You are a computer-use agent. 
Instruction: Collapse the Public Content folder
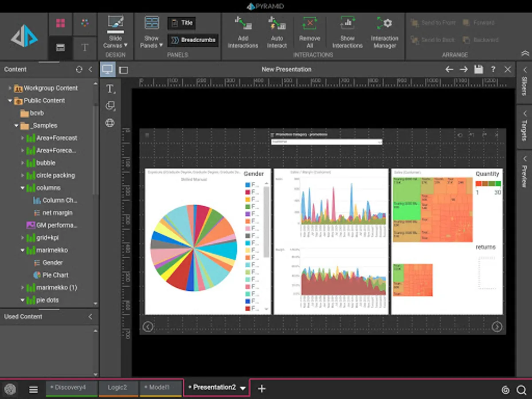10,101
